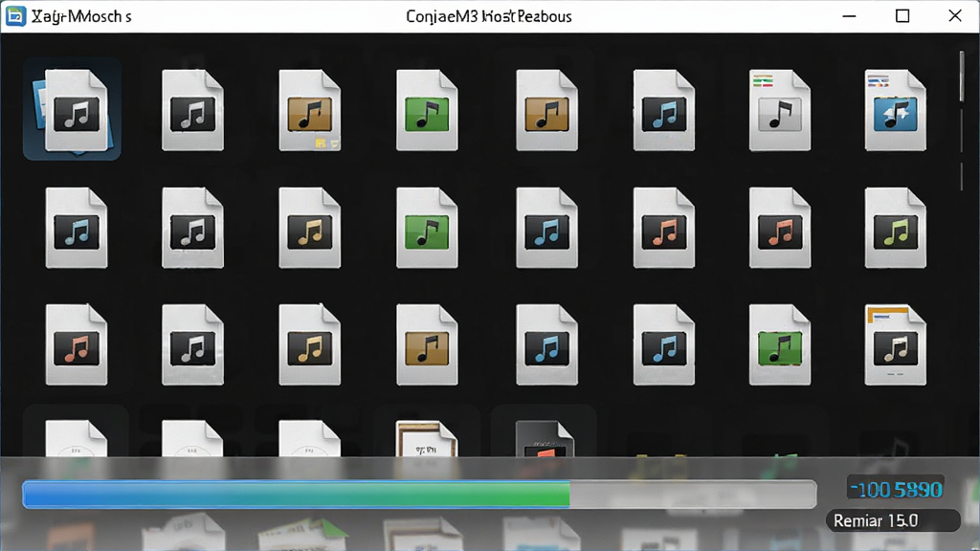This screenshot has height=551, width=980.
Task: Open the sixth file in the third row
Action: (664, 344)
